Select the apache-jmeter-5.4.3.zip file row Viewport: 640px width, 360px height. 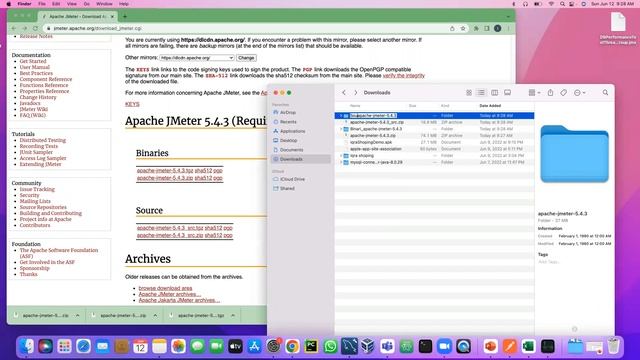tap(434, 136)
